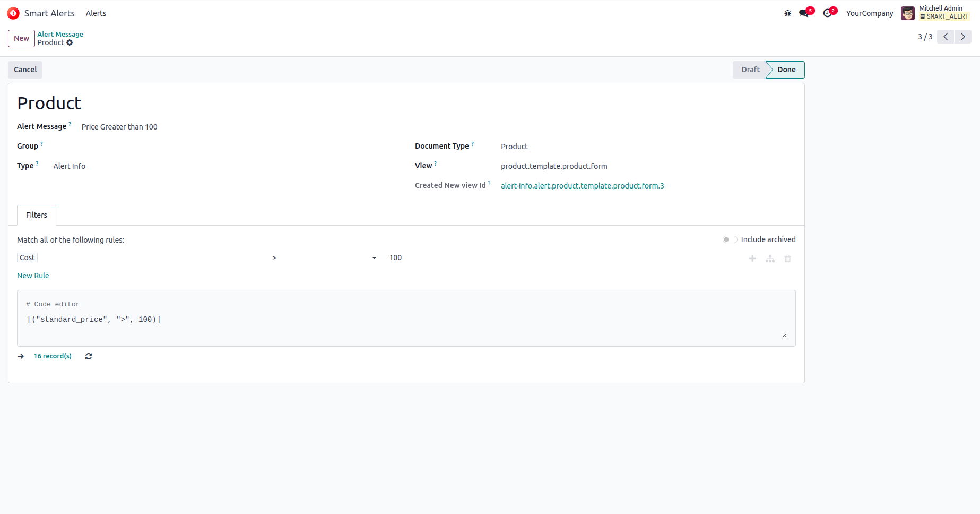Click 'product.template.product.form' view value
The width and height of the screenshot is (980, 514).
(554, 166)
